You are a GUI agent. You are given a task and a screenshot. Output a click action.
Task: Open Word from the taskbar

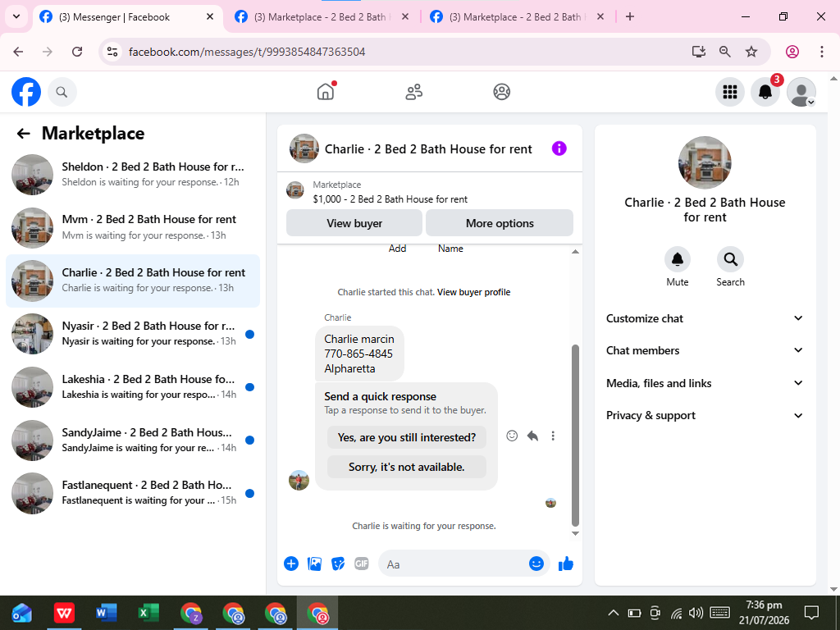coord(106,613)
